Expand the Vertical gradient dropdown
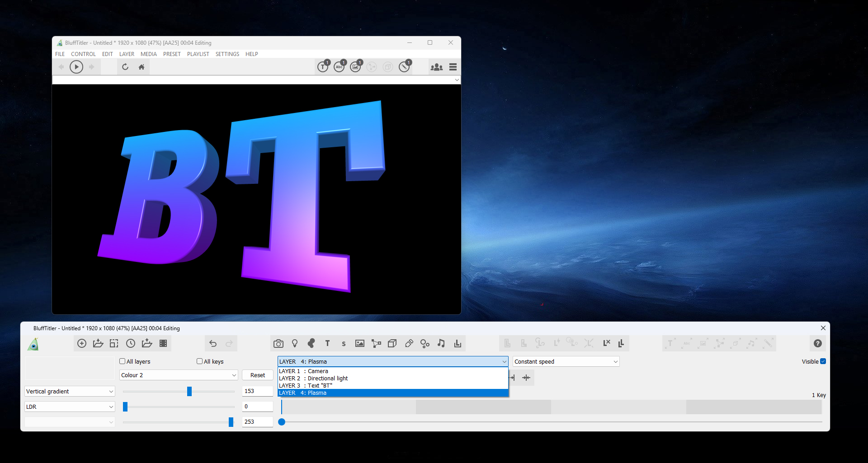 point(70,392)
